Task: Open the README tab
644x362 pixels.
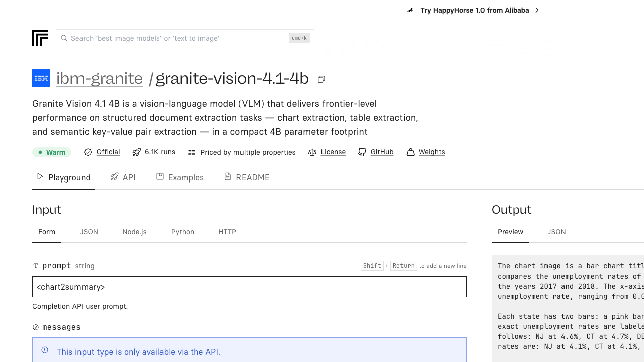Action: [x=247, y=177]
